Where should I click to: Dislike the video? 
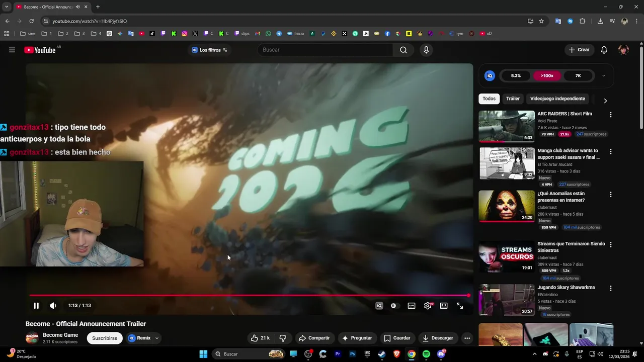283,338
